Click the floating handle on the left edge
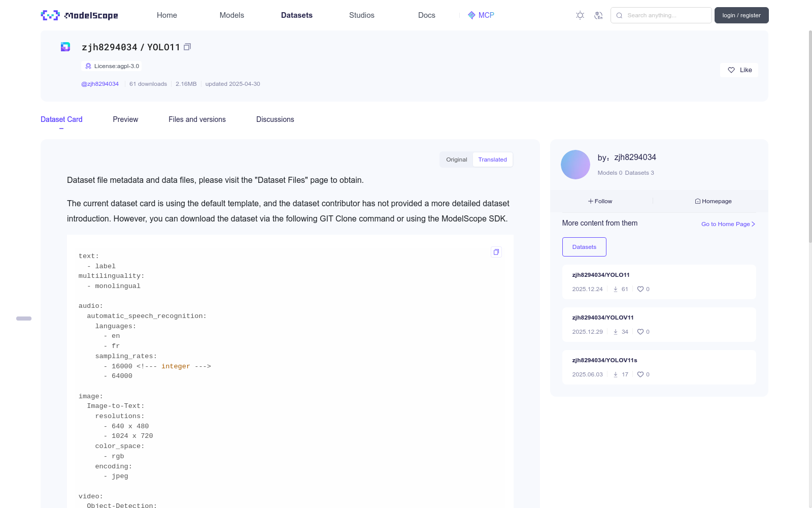 [24, 319]
